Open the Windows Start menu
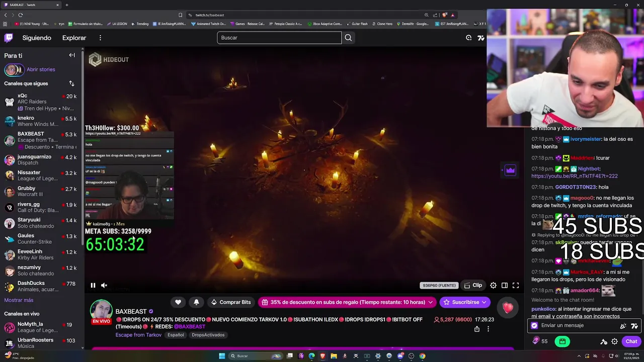The height and width of the screenshot is (362, 644). point(222,356)
